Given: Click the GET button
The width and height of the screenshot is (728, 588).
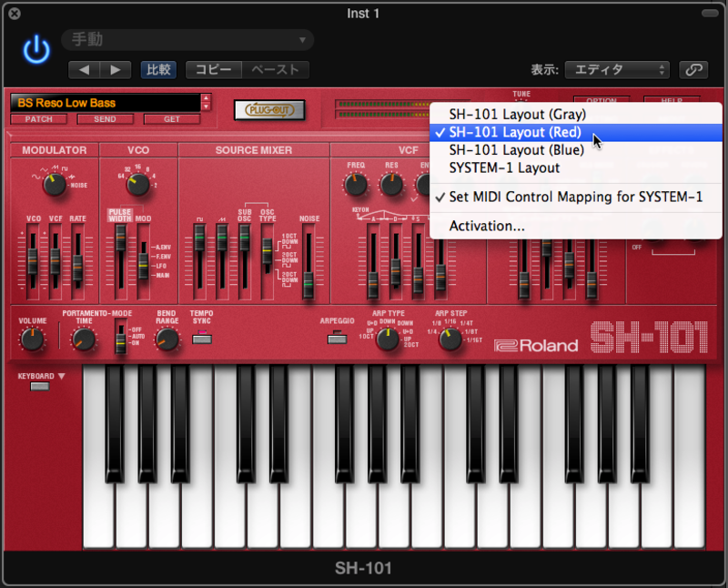Looking at the screenshot, I should point(172,119).
